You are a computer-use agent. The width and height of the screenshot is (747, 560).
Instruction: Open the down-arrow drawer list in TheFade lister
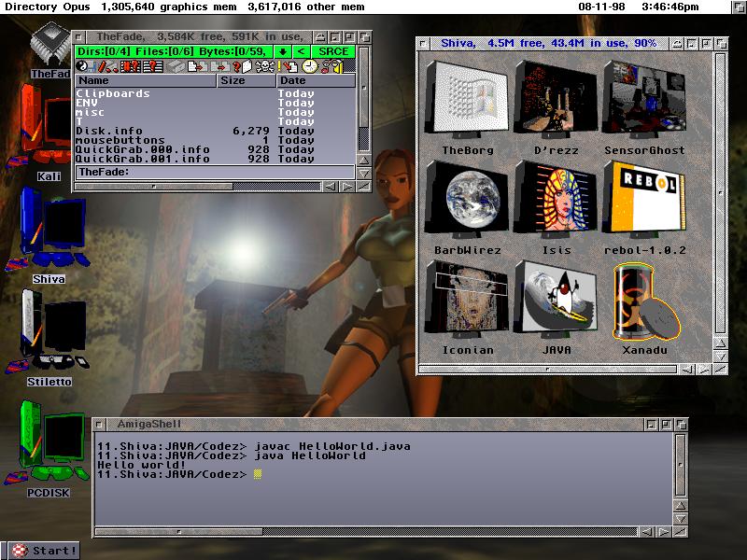[x=283, y=51]
